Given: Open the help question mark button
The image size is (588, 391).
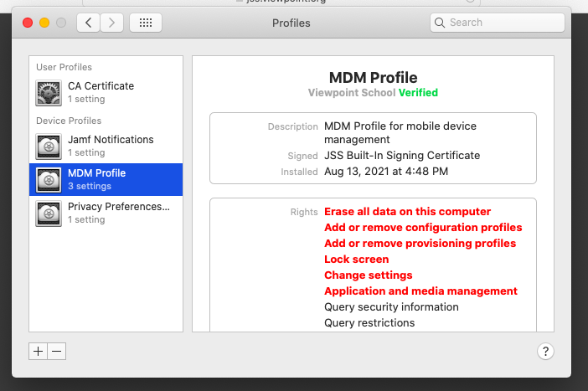Looking at the screenshot, I should (x=545, y=352).
